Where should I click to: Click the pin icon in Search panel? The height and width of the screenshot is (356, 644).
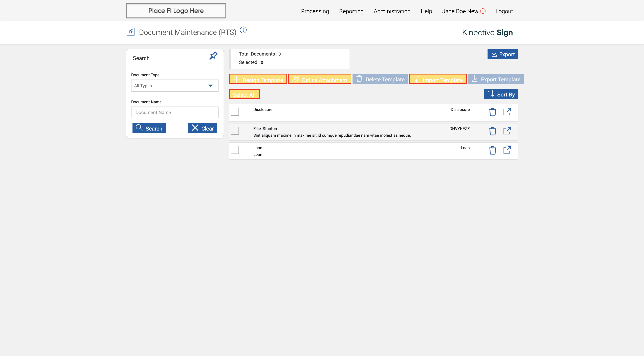(x=213, y=56)
